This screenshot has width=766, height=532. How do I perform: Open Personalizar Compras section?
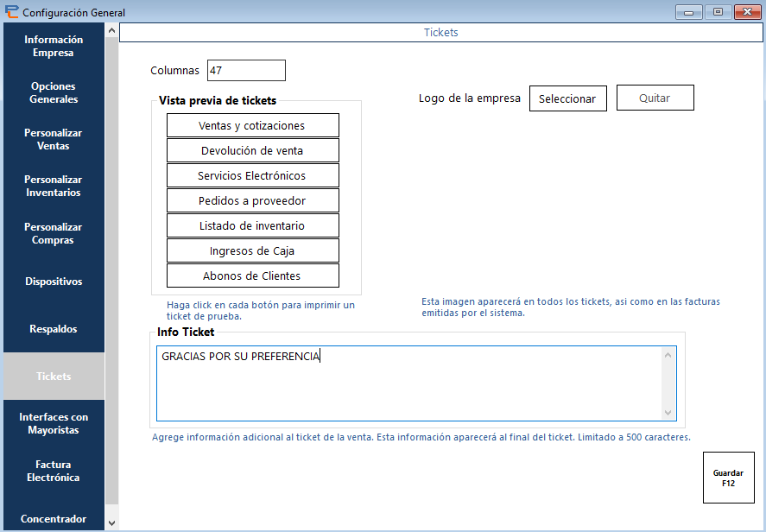point(54,233)
